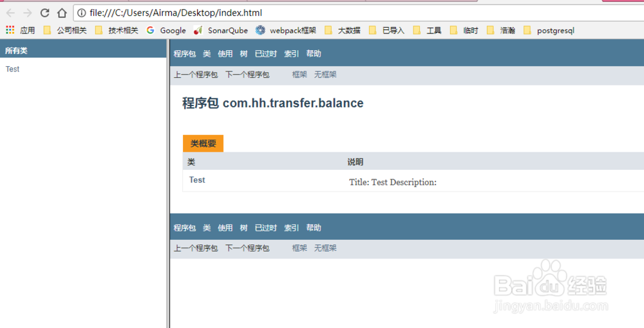
Task: Click the 说明 column header
Action: coord(355,162)
